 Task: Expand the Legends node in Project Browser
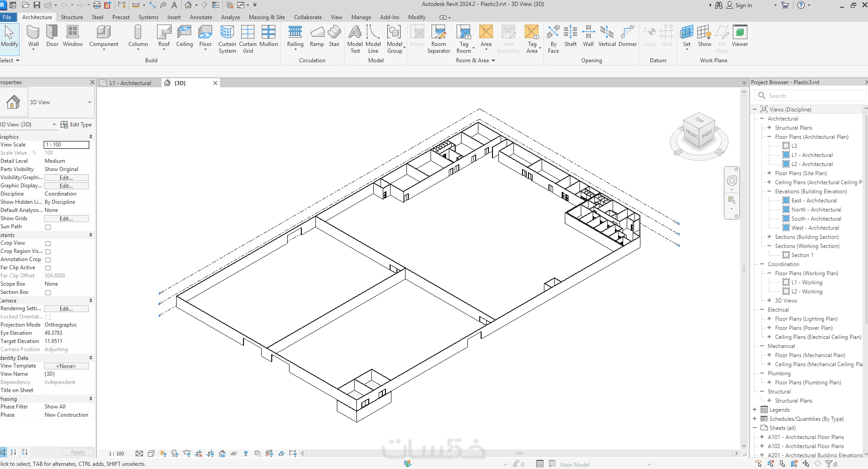pos(755,410)
